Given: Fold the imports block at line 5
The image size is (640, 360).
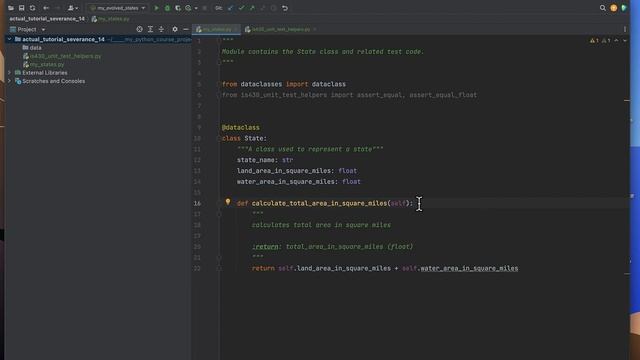Looking at the screenshot, I should [219, 84].
